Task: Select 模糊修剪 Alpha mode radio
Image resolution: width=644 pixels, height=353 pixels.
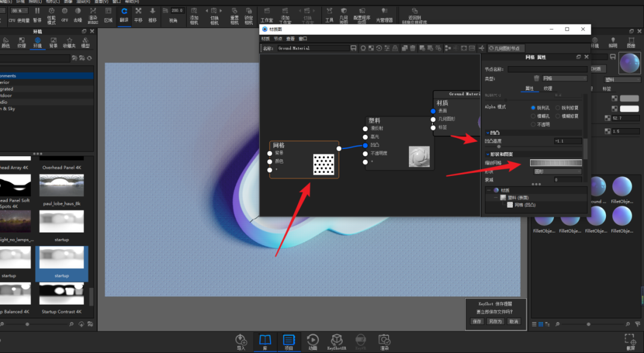Action: (558, 116)
